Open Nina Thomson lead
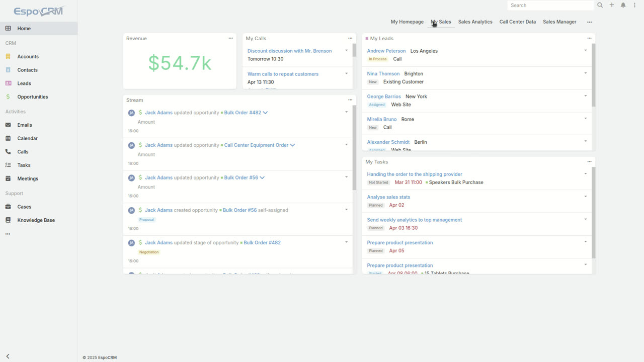 (383, 73)
